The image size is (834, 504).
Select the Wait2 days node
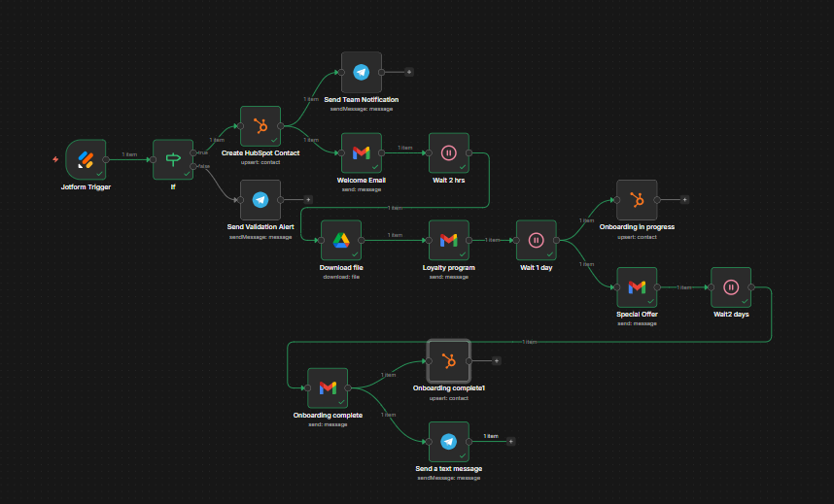tap(731, 287)
